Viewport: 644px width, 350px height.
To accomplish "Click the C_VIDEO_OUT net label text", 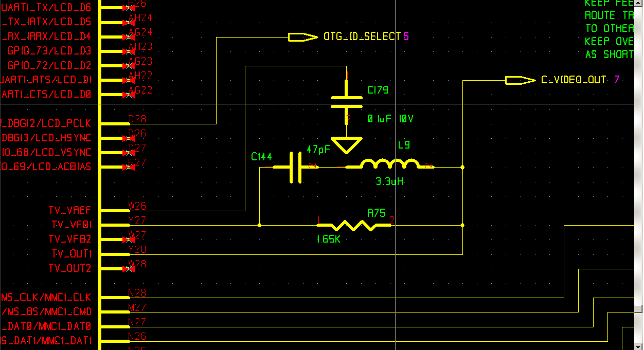I will [x=574, y=80].
